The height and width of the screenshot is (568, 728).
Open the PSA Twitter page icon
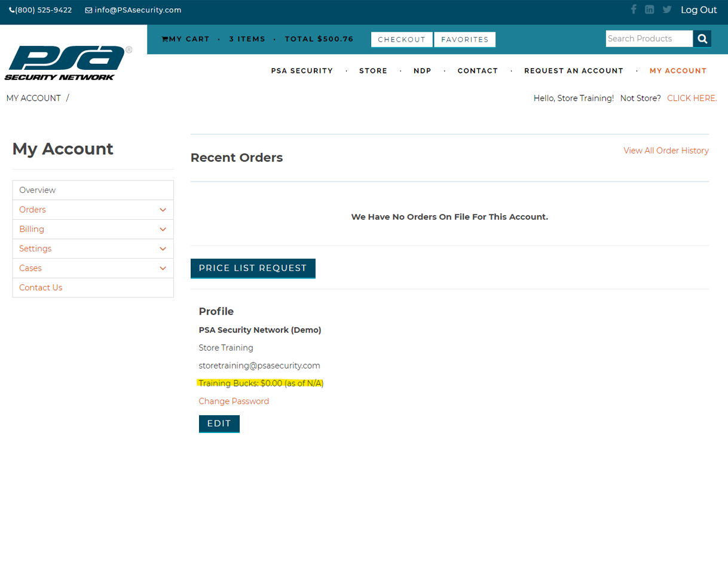tap(667, 10)
